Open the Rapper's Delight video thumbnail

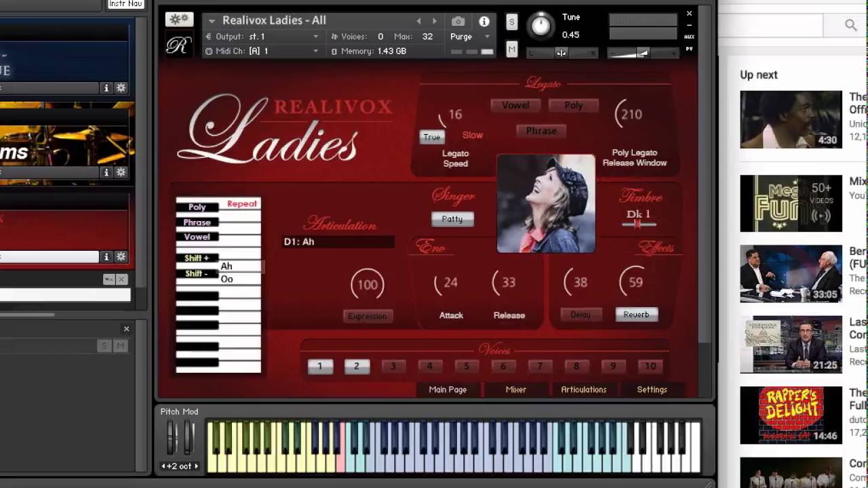click(791, 415)
